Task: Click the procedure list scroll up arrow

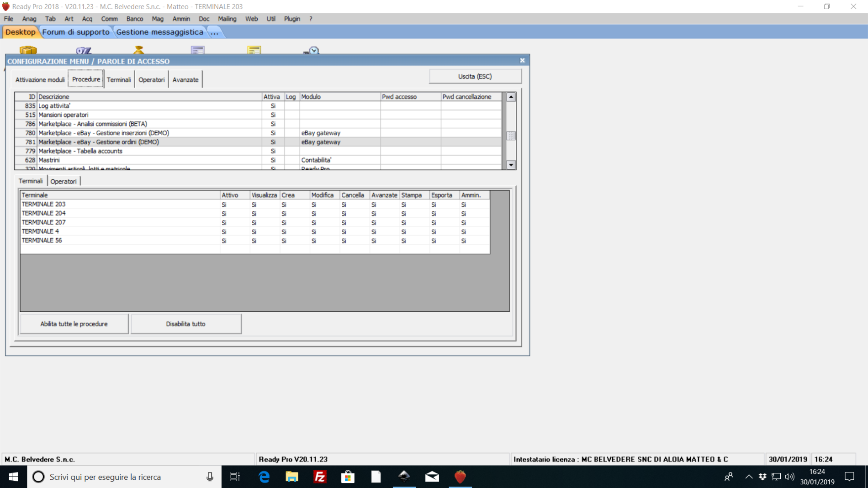Action: 511,97
